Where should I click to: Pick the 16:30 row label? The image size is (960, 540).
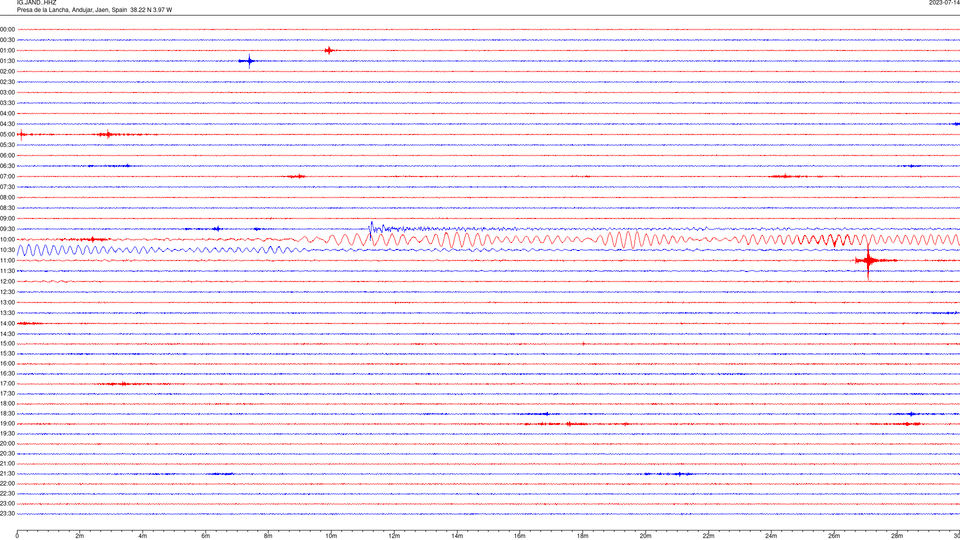(x=7, y=373)
